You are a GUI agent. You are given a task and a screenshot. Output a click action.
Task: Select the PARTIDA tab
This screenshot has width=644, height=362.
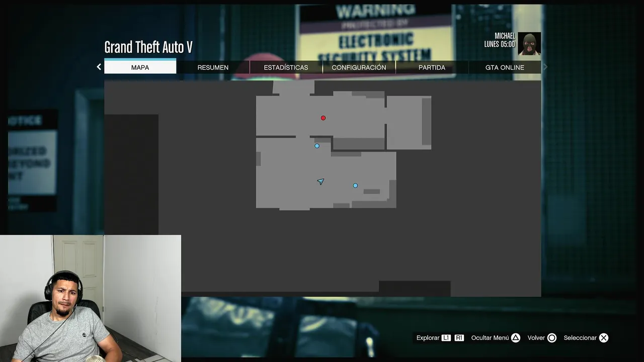[432, 67]
